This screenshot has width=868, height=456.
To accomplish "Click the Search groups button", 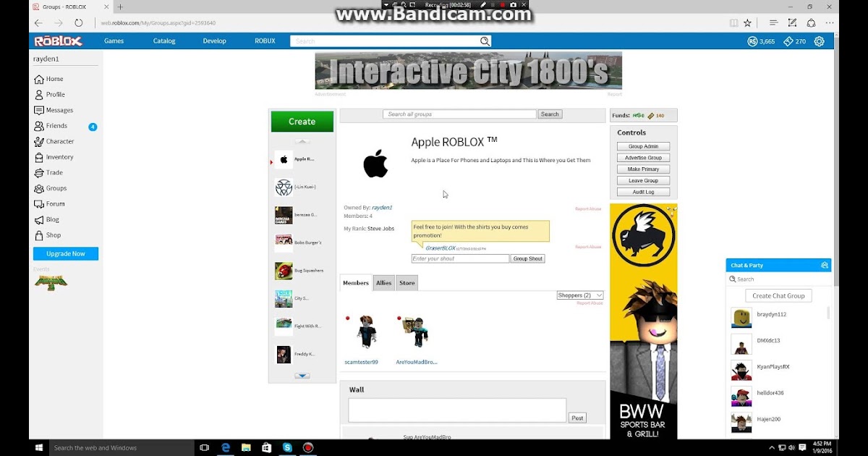I will (x=550, y=114).
